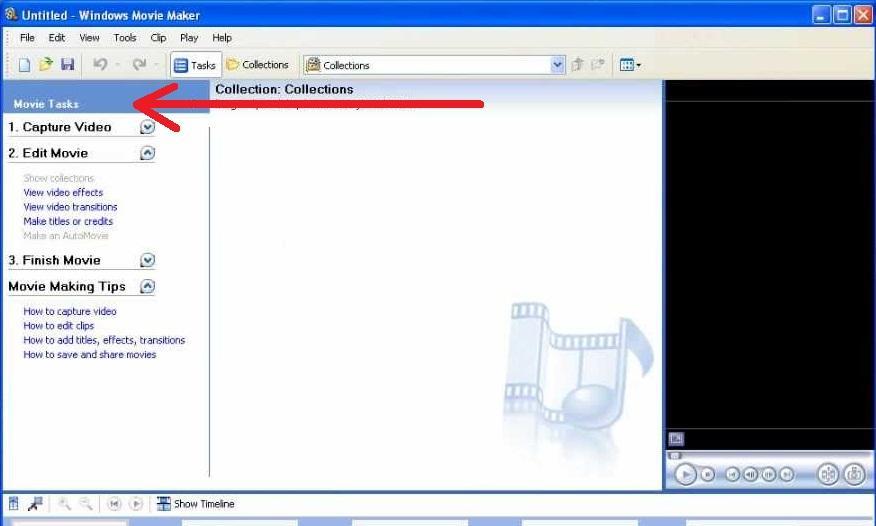Image resolution: width=876 pixels, height=526 pixels.
Task: Split the clip at the current frame
Action: (828, 475)
